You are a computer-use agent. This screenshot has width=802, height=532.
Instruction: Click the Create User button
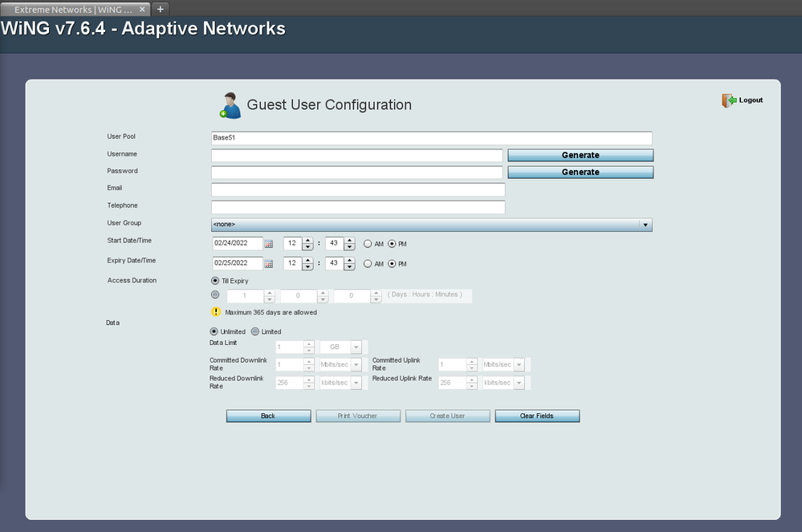click(447, 416)
